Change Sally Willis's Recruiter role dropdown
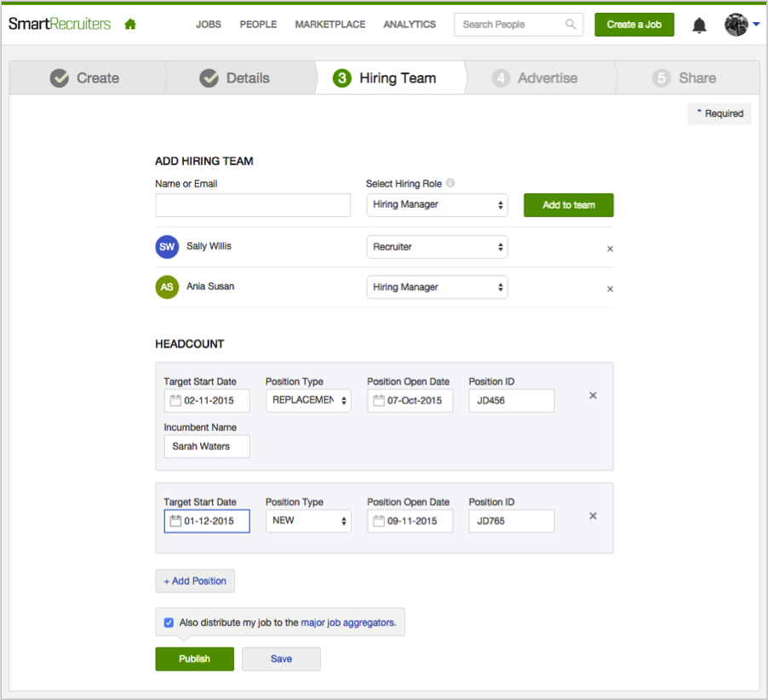Viewport: 768px width, 700px height. [437, 247]
